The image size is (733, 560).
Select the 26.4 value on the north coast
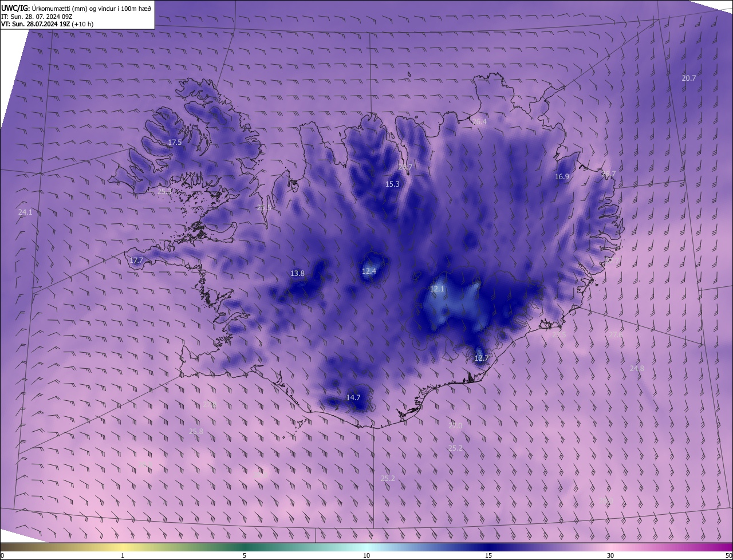click(479, 122)
